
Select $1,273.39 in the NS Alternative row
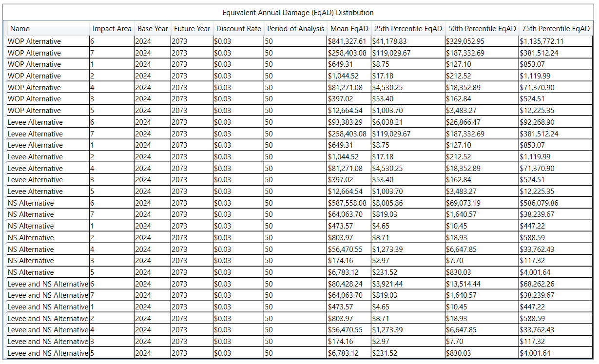point(408,249)
